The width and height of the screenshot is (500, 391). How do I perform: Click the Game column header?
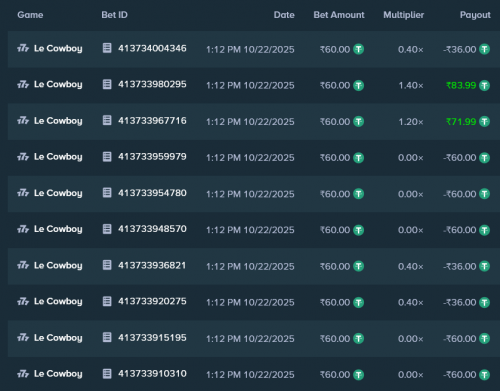[30, 15]
